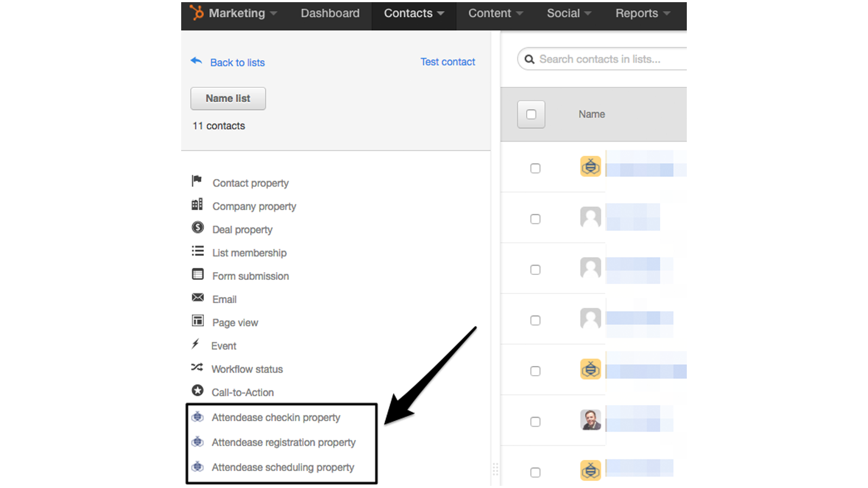
Task: Select the checkbox beside the last Attendease contact
Action: point(535,472)
